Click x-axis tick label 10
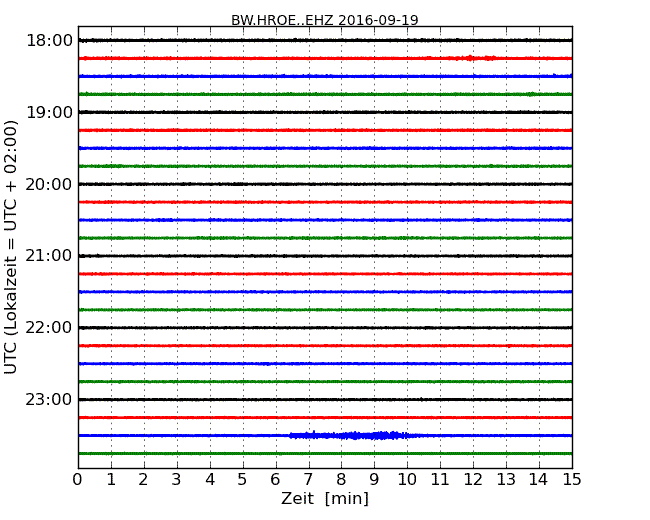 407,480
